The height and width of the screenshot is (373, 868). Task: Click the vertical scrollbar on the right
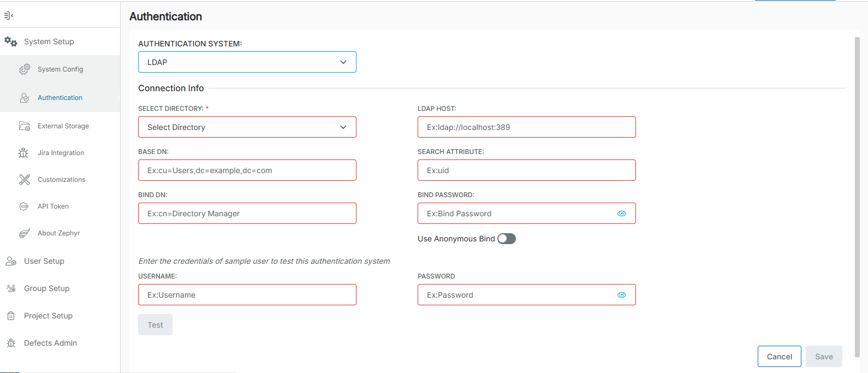[857, 197]
